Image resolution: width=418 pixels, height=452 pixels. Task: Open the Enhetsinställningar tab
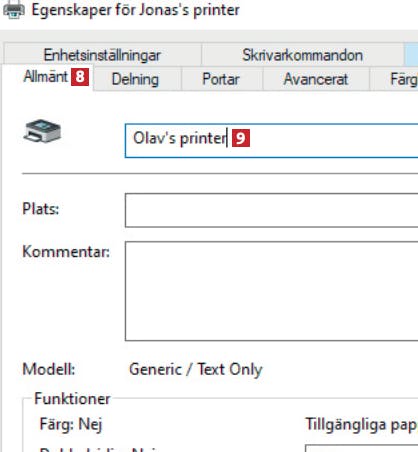(x=102, y=55)
